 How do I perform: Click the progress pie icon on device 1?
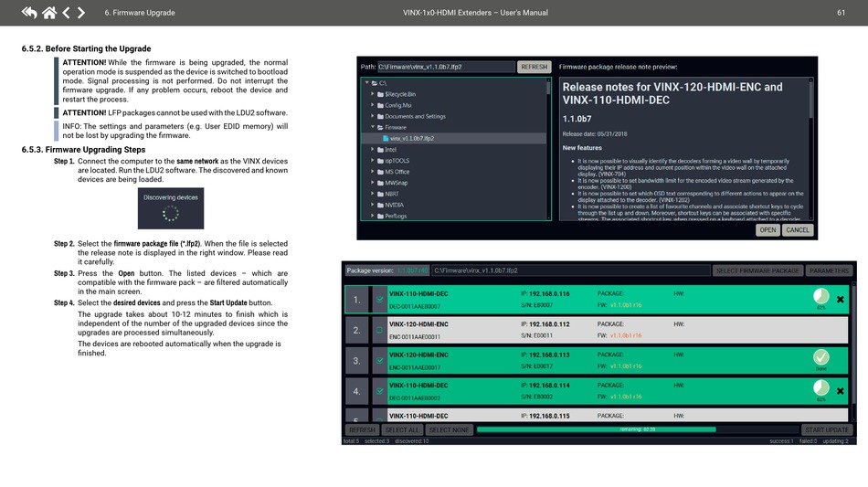coord(821,296)
